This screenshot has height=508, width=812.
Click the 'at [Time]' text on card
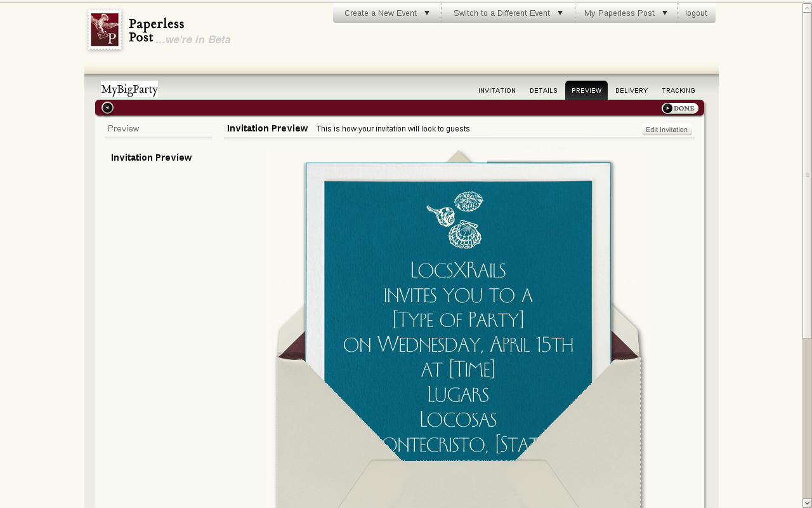458,370
